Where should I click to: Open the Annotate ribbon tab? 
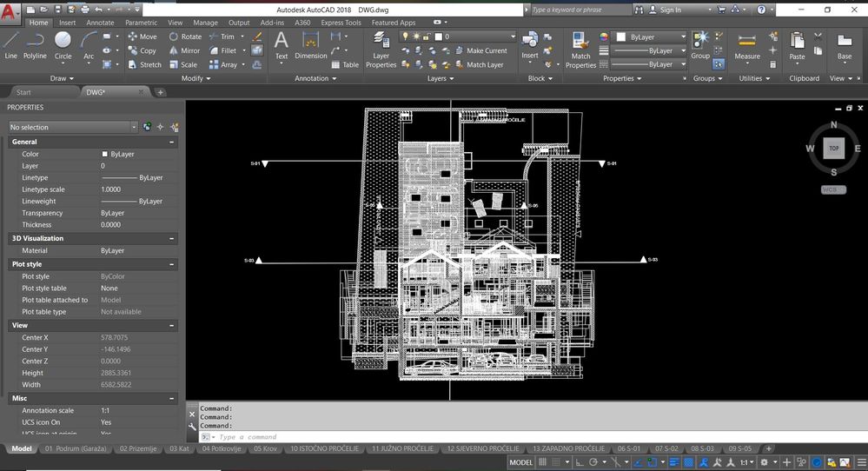point(100,23)
